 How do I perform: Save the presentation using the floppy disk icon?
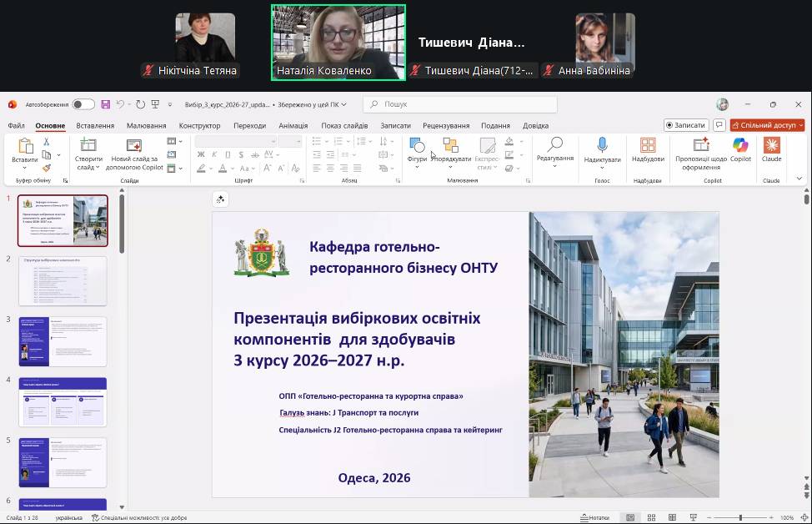coord(105,104)
